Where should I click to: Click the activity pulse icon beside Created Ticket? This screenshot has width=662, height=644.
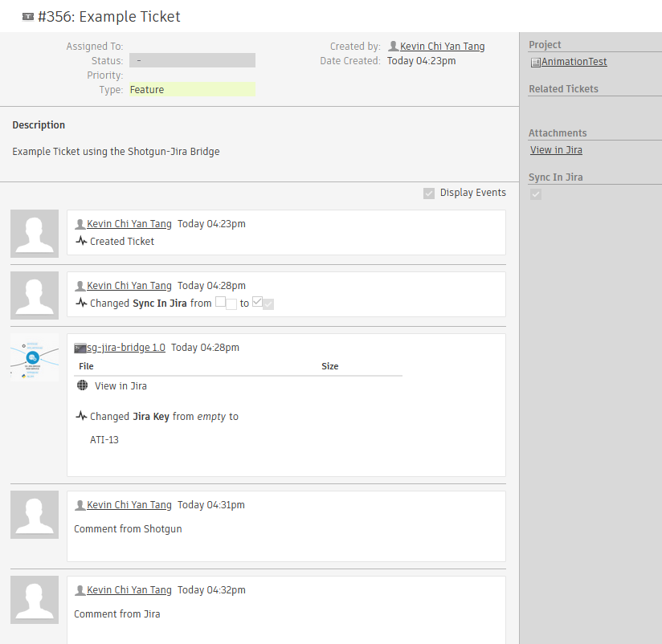(81, 241)
